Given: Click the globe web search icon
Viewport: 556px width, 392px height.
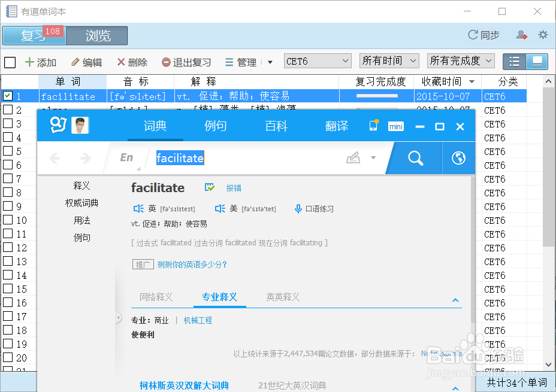Looking at the screenshot, I should [458, 158].
